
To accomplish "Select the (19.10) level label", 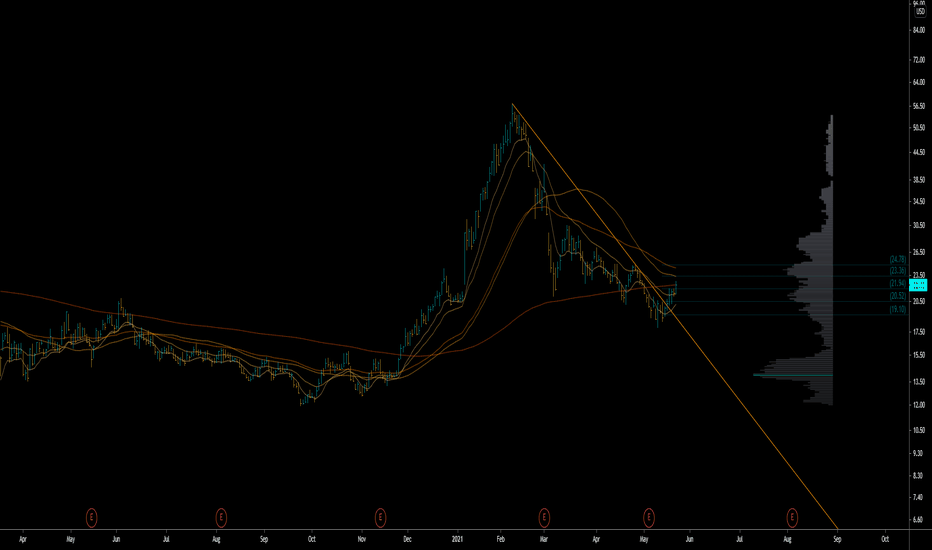I will (x=898, y=310).
